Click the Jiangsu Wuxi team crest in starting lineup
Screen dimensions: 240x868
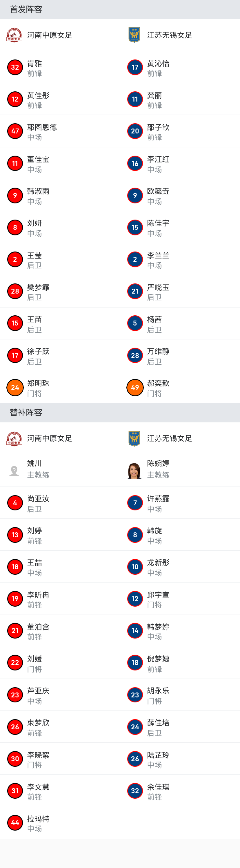(134, 35)
